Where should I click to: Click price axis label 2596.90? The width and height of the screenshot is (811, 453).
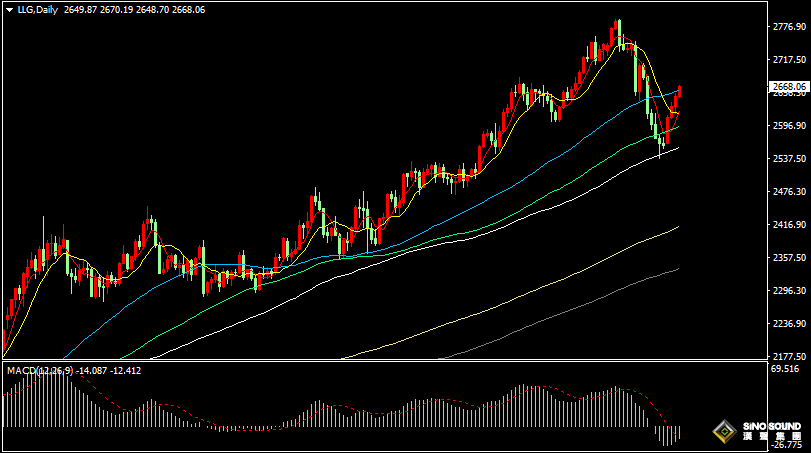click(x=789, y=126)
